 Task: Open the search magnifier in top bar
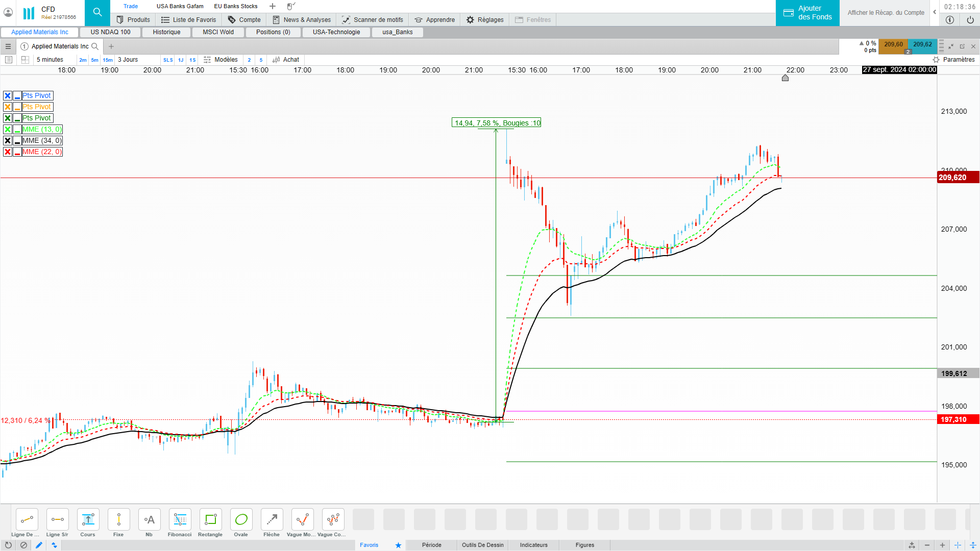(97, 13)
